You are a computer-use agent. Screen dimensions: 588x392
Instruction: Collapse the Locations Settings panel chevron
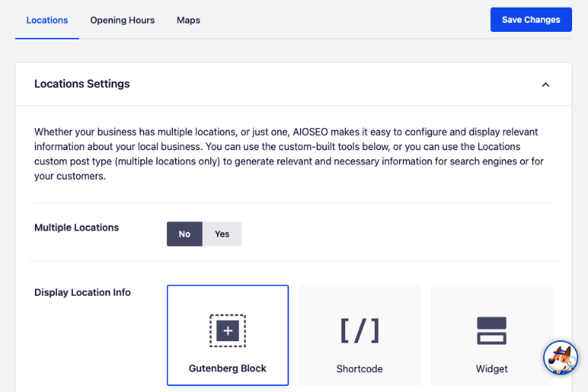coord(546,85)
